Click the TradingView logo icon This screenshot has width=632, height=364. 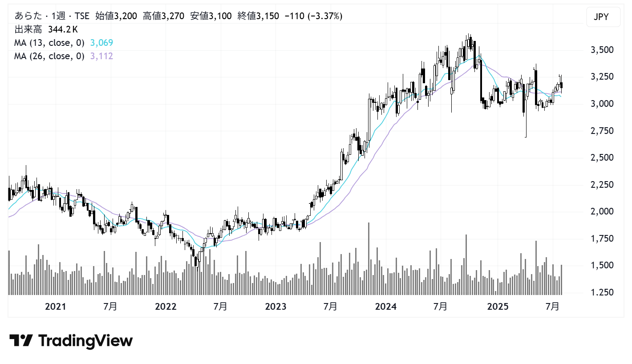click(x=21, y=340)
